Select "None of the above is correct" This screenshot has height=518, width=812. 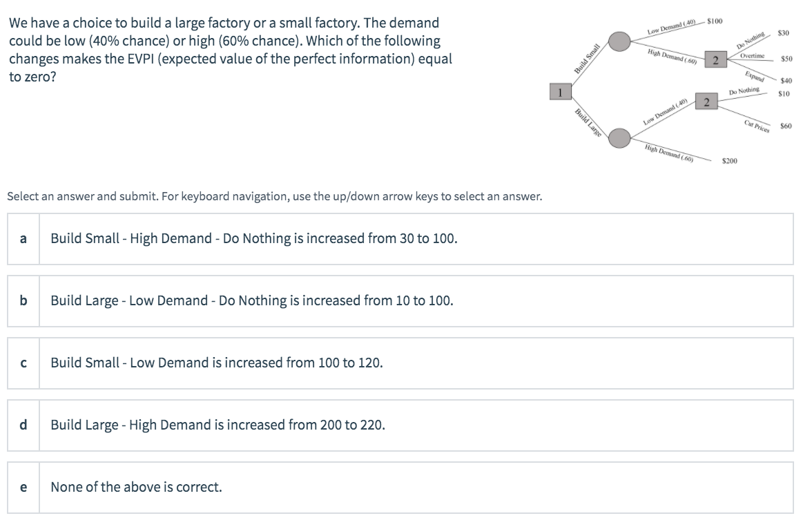point(136,487)
